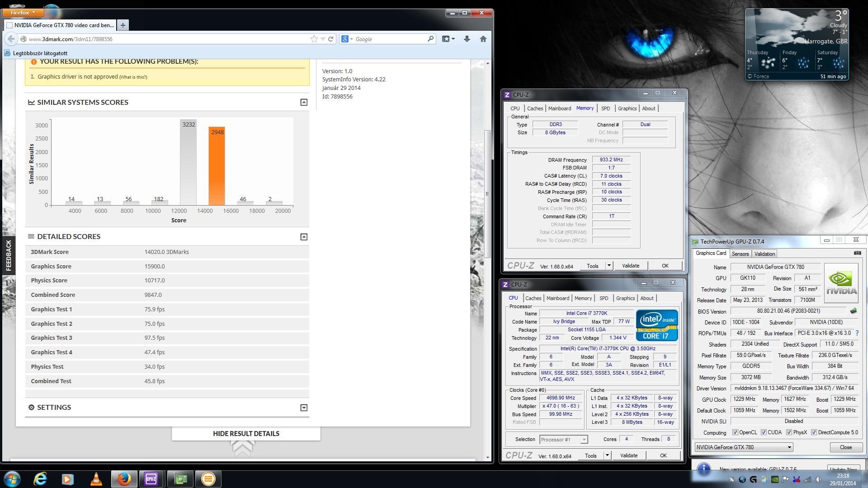Click Hide Result Details button
Viewport: 868px width, 488px height.
(x=246, y=433)
